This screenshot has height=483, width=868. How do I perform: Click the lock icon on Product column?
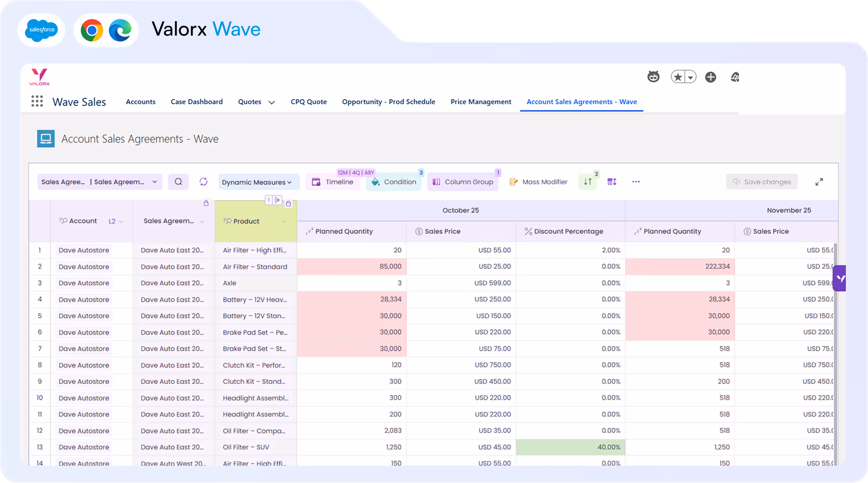pos(289,203)
